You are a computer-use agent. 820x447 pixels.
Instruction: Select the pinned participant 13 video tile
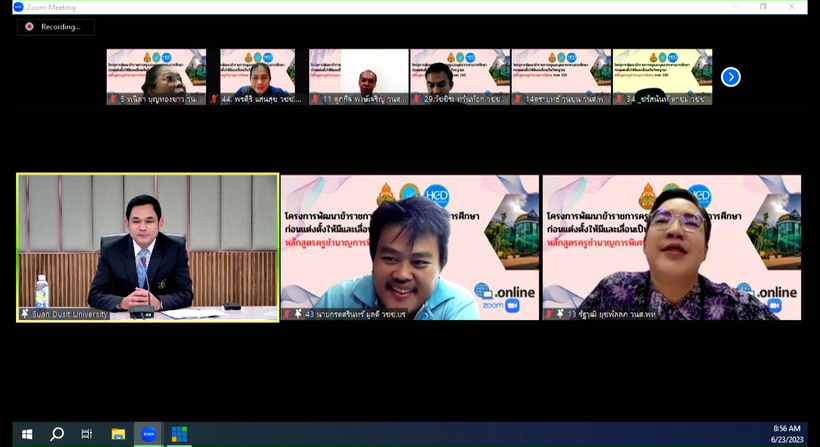pyautogui.click(x=672, y=247)
